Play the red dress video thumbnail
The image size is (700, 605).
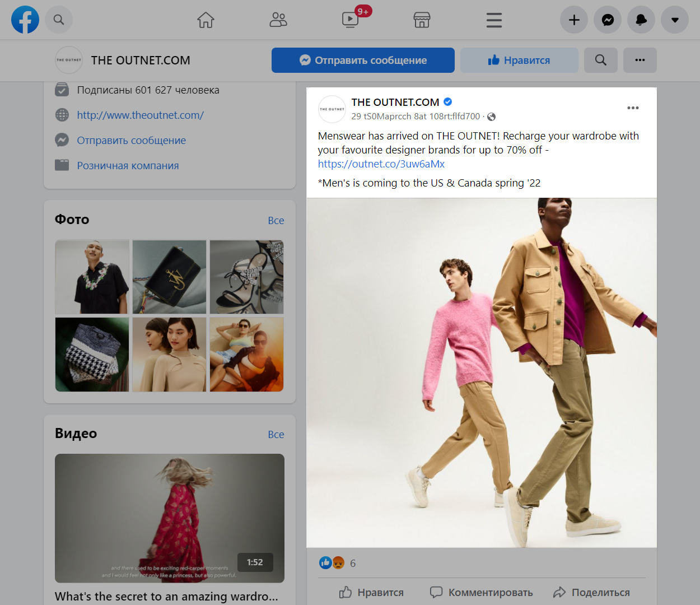tap(169, 518)
